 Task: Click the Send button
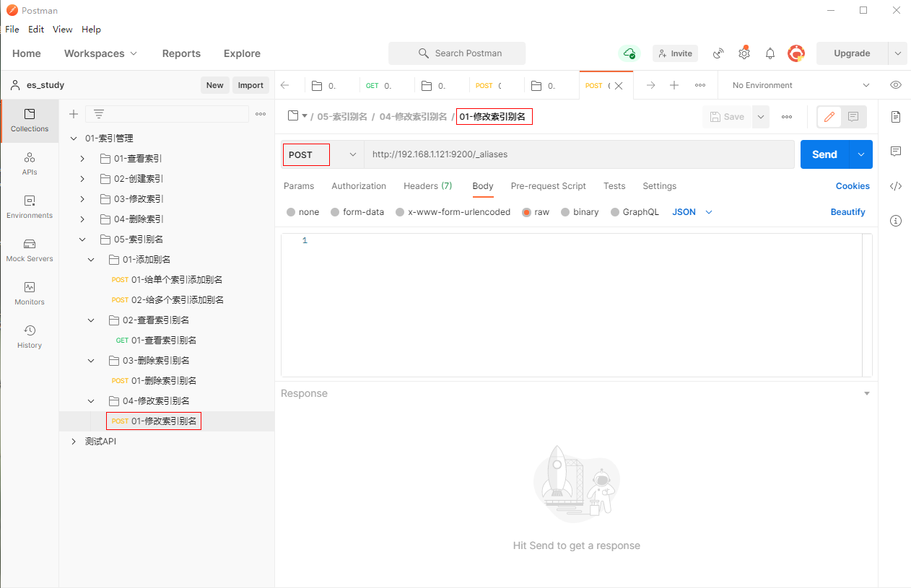click(x=824, y=154)
